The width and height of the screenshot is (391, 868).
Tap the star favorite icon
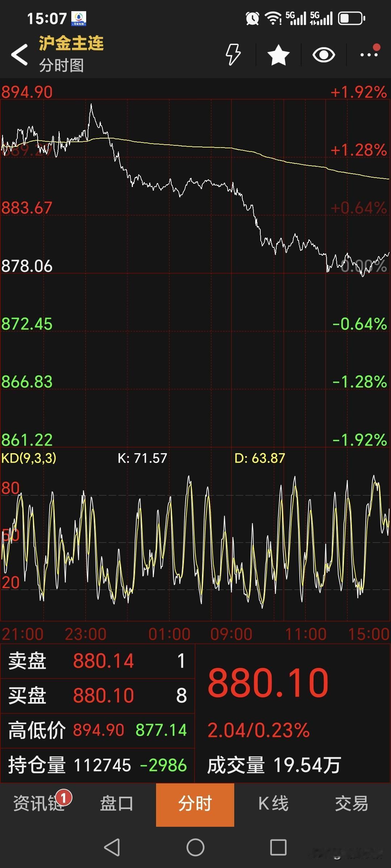click(278, 55)
